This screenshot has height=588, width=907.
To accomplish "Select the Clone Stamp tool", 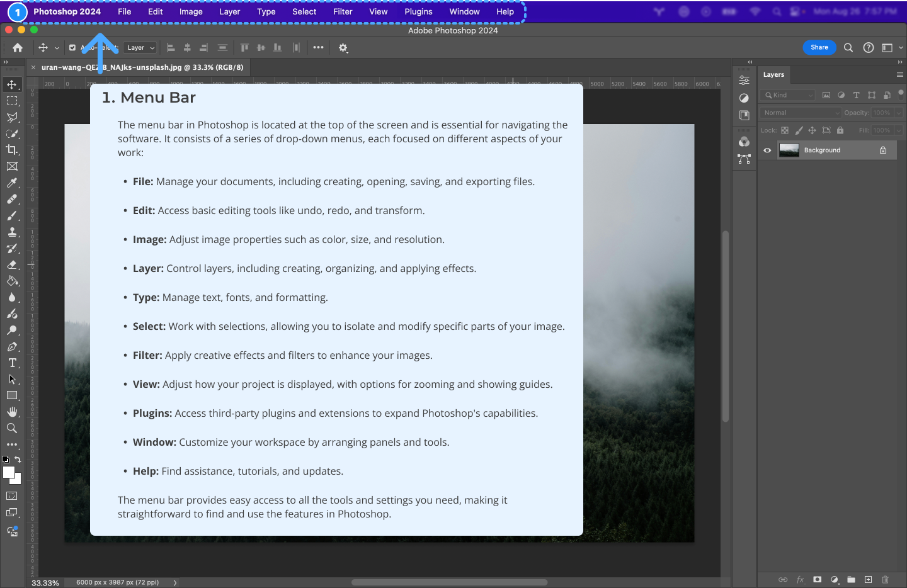I will click(12, 232).
